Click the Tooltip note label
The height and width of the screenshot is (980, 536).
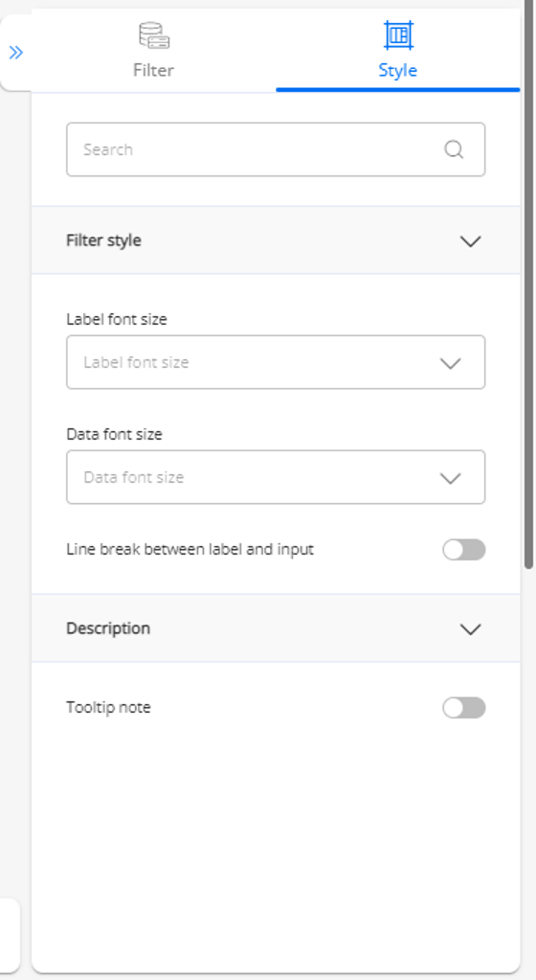(x=108, y=708)
